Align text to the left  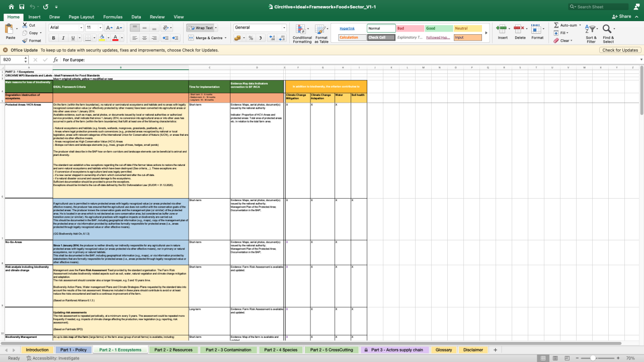coord(135,38)
